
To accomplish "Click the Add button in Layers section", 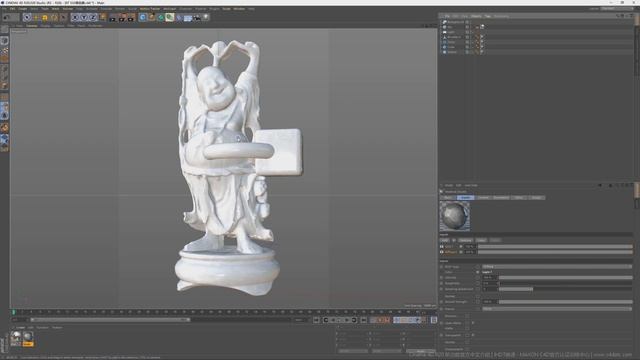I will point(444,240).
